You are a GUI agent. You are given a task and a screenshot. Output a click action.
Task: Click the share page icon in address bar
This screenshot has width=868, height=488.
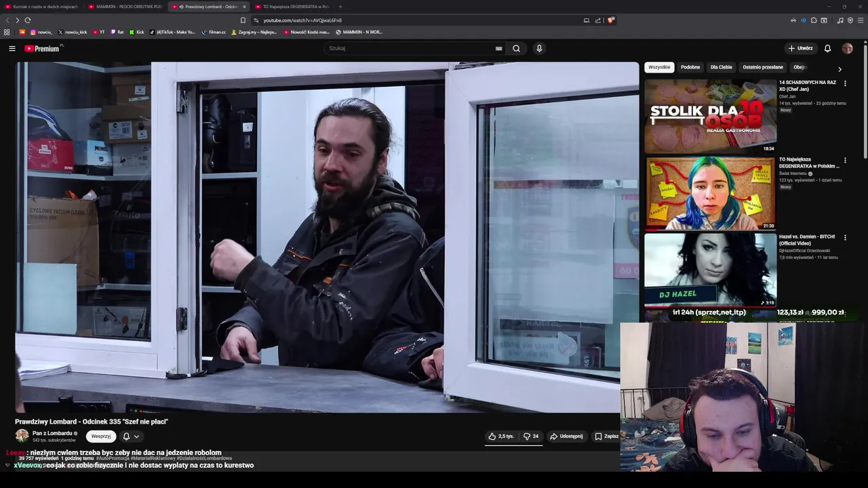pyautogui.click(x=598, y=20)
